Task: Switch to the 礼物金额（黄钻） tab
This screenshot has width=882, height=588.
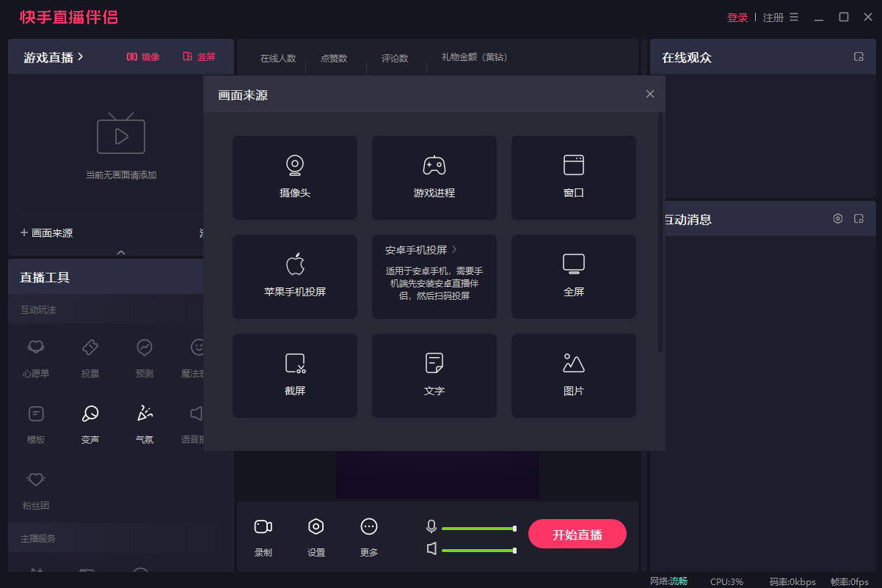Action: [473, 57]
